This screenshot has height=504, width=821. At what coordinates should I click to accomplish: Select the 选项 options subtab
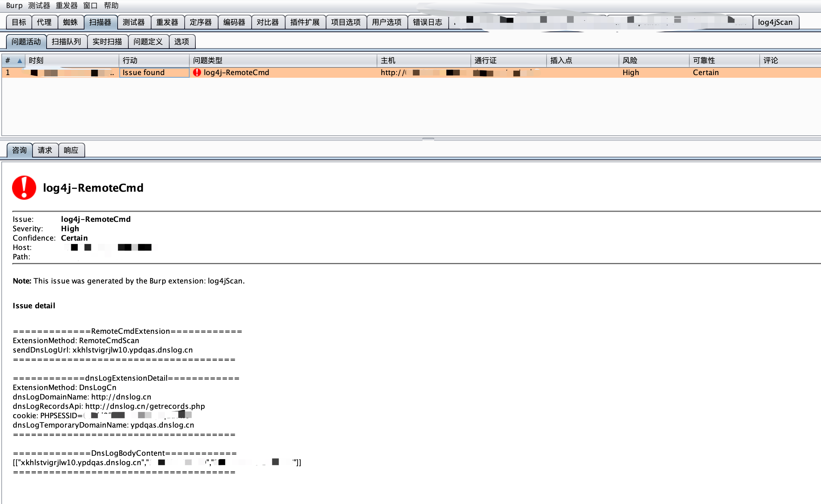click(x=182, y=42)
